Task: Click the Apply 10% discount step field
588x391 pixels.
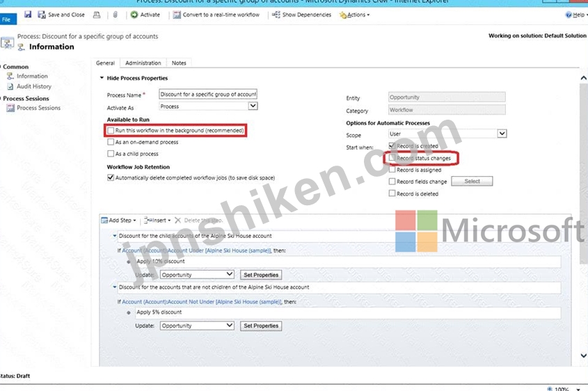Action: [x=348, y=262]
